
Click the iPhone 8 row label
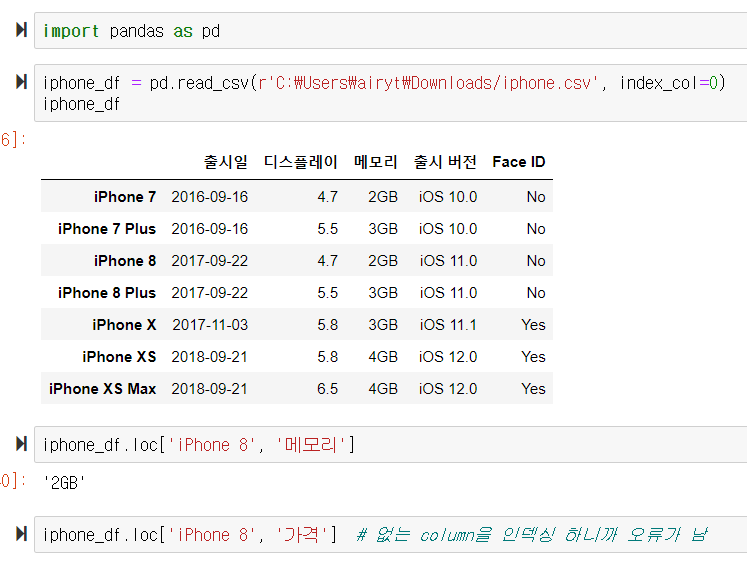[125, 261]
